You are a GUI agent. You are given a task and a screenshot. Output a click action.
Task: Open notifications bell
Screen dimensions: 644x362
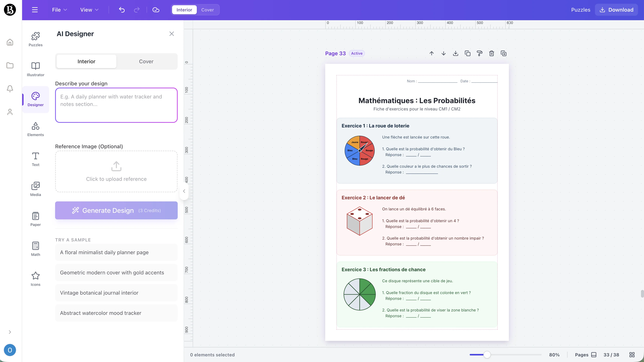10,89
